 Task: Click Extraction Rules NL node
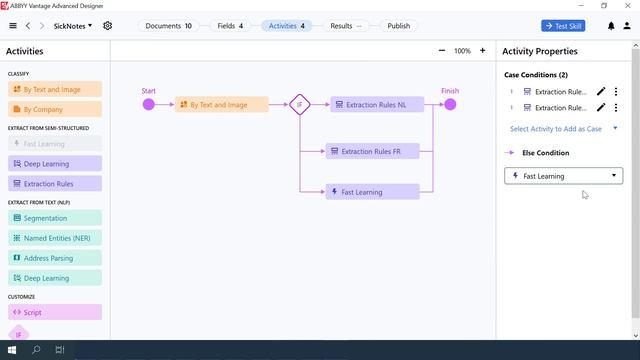coord(377,104)
